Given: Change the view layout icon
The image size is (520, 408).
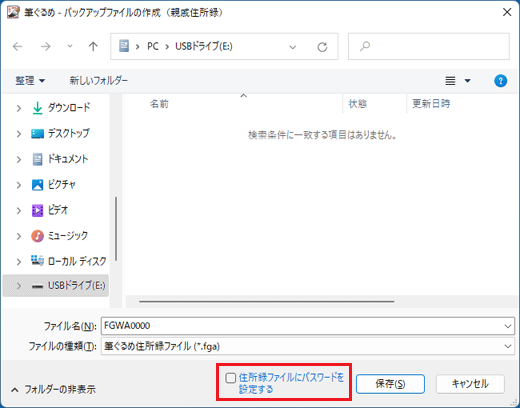Looking at the screenshot, I should [450, 81].
